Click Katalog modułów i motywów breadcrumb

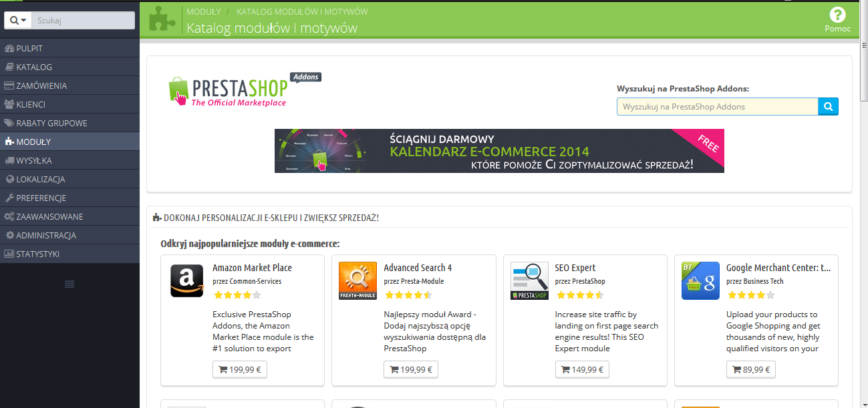tap(302, 12)
